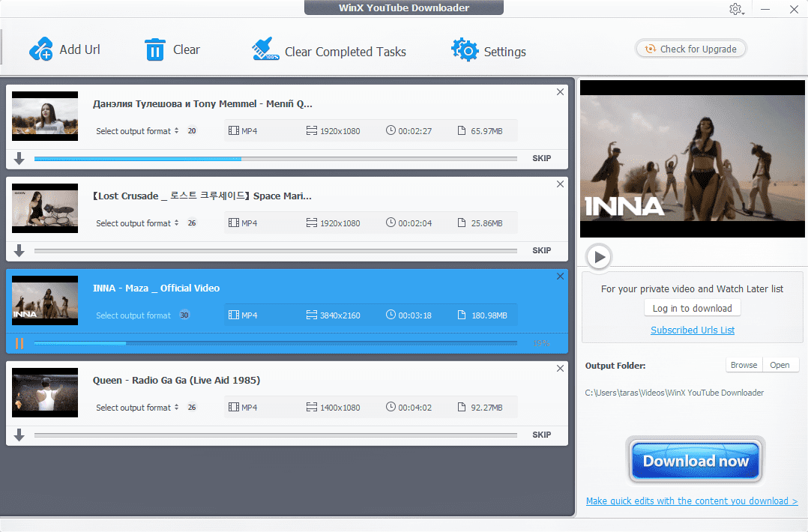Image resolution: width=808 pixels, height=532 pixels.
Task: Click progress bar of Queen Radio Ga Ga
Action: point(276,435)
